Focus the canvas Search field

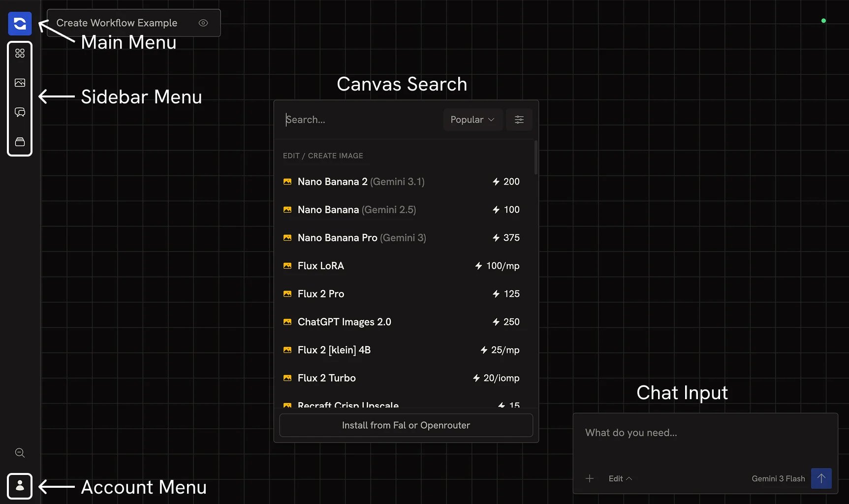click(362, 120)
